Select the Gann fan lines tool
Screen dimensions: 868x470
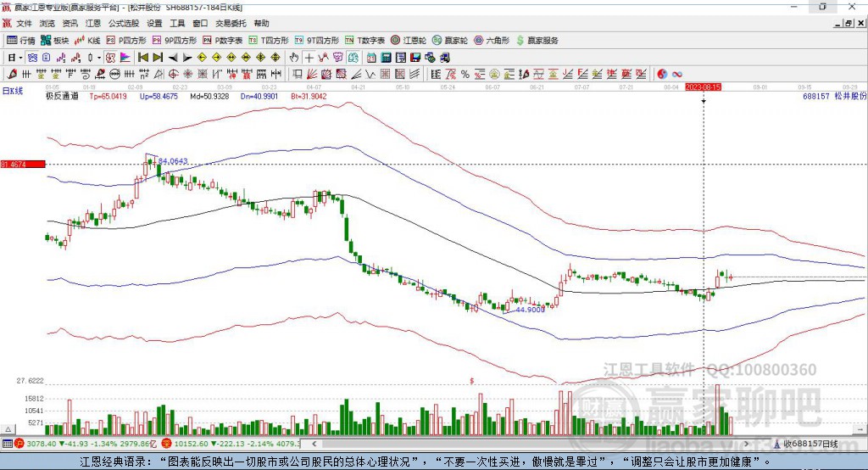[312, 74]
